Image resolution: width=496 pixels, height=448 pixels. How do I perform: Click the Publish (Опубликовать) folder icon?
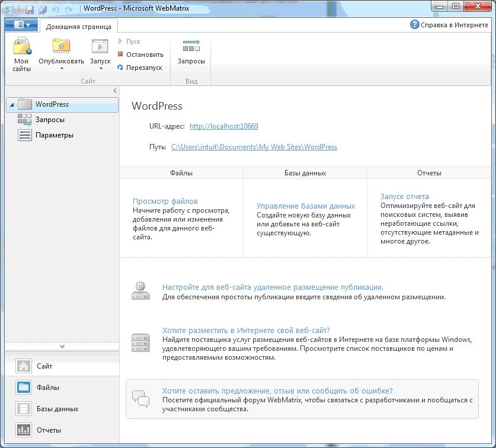[61, 46]
